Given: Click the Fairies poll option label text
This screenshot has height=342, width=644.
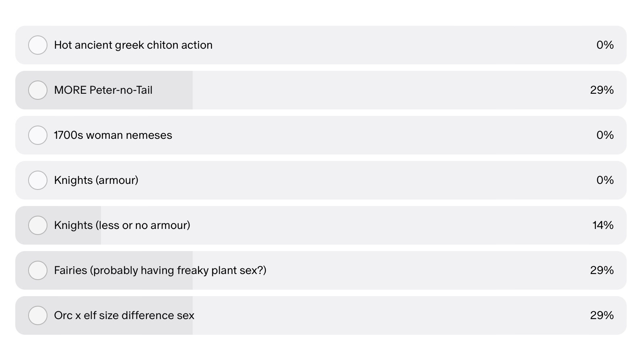Looking at the screenshot, I should (160, 270).
